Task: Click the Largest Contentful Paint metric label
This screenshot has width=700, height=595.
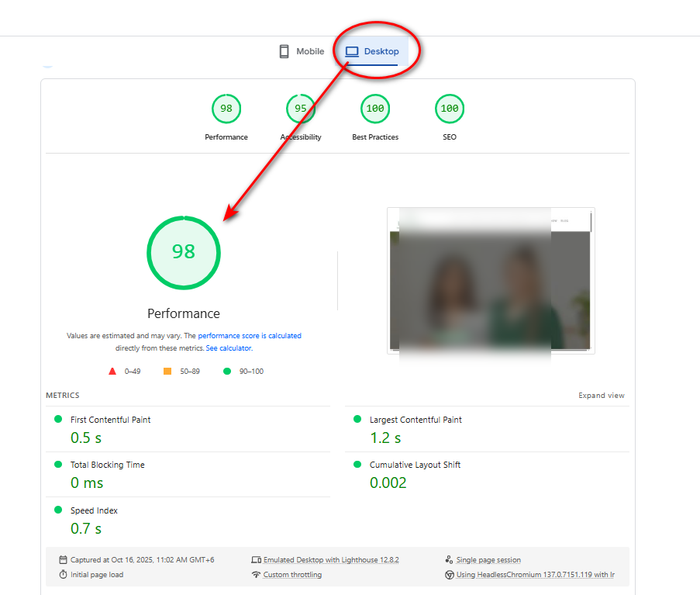Action: [x=416, y=420]
